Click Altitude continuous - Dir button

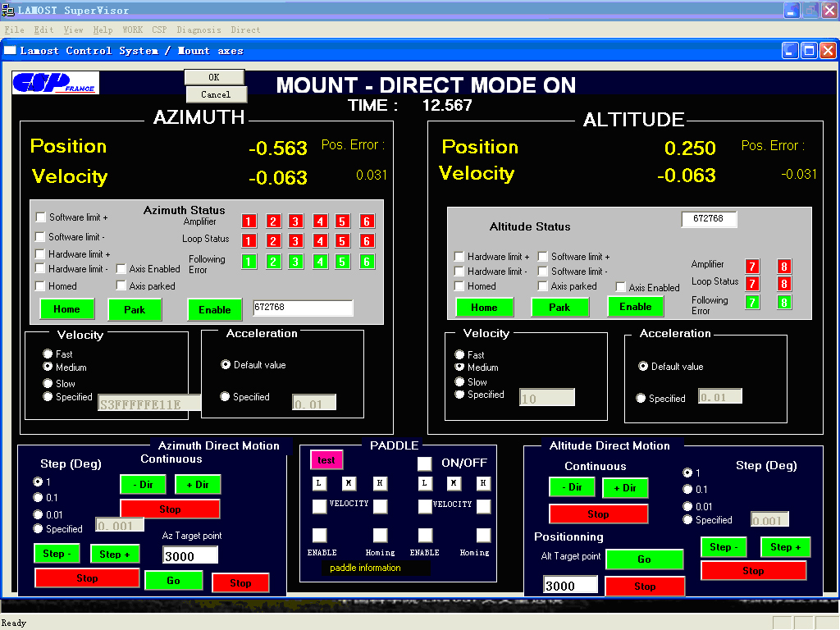click(x=572, y=487)
